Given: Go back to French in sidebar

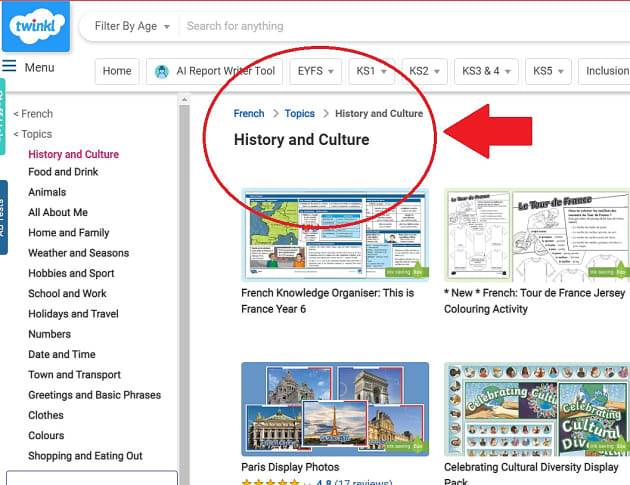Looking at the screenshot, I should pyautogui.click(x=33, y=114).
